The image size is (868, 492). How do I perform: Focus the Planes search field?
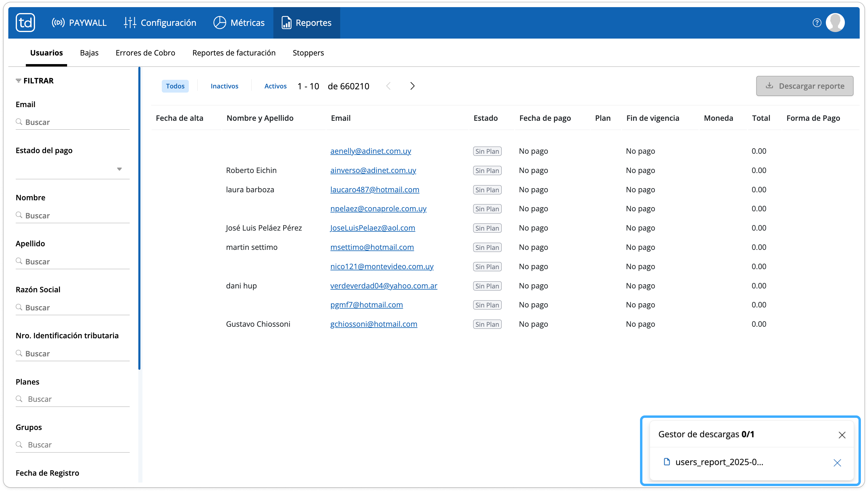pyautogui.click(x=73, y=399)
